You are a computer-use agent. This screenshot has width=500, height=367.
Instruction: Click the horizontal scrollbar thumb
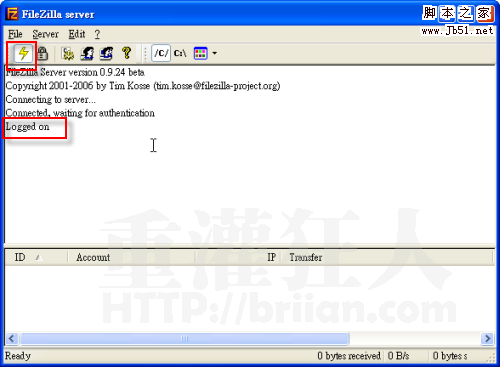click(x=184, y=339)
